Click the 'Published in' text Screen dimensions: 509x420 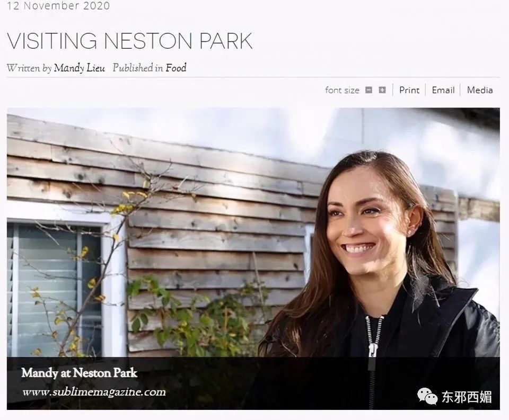(138, 67)
